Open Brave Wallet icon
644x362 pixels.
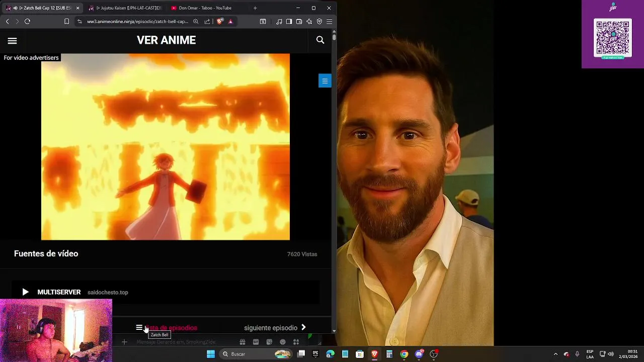299,22
